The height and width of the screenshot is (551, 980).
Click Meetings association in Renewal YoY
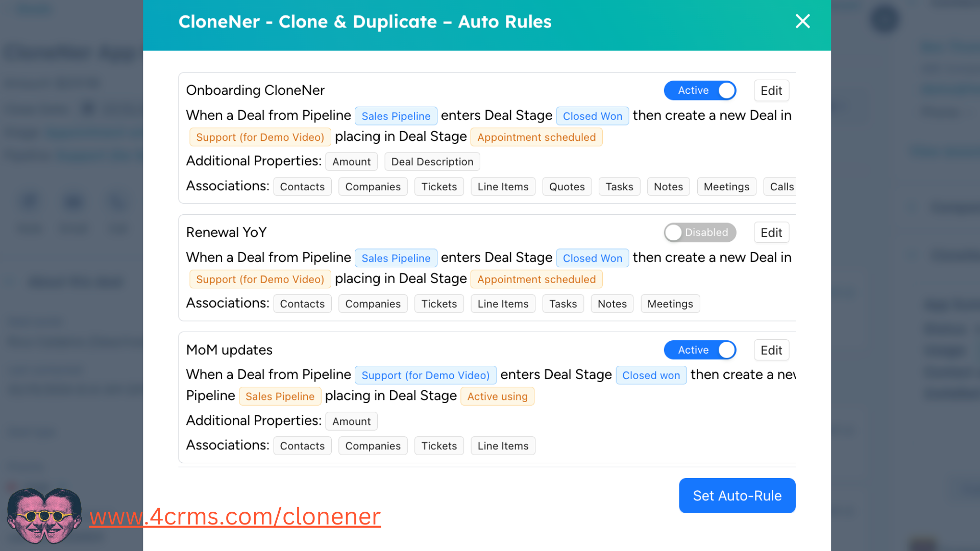pyautogui.click(x=670, y=304)
